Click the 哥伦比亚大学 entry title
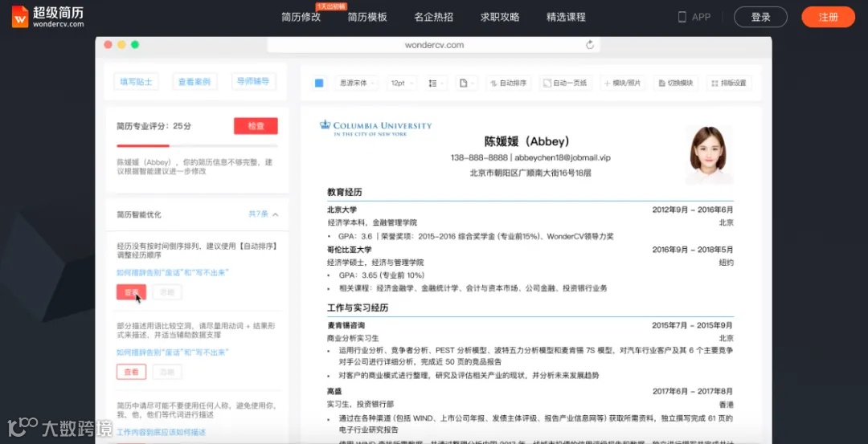Image resolution: width=868 pixels, height=444 pixels. [x=349, y=250]
